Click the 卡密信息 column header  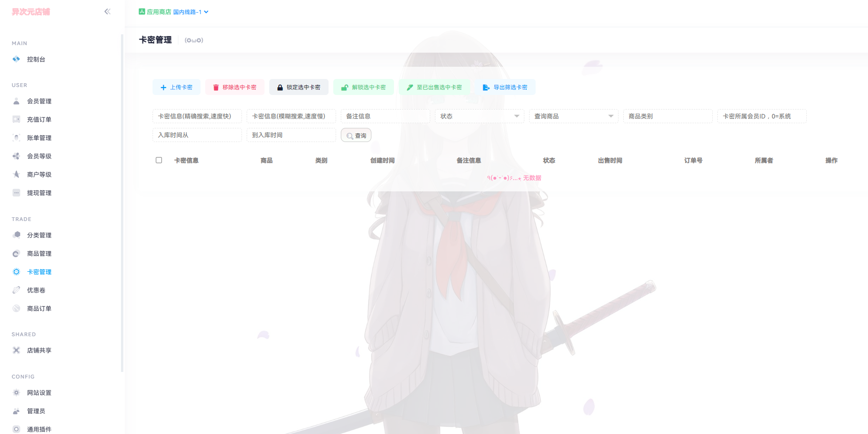[x=186, y=160]
